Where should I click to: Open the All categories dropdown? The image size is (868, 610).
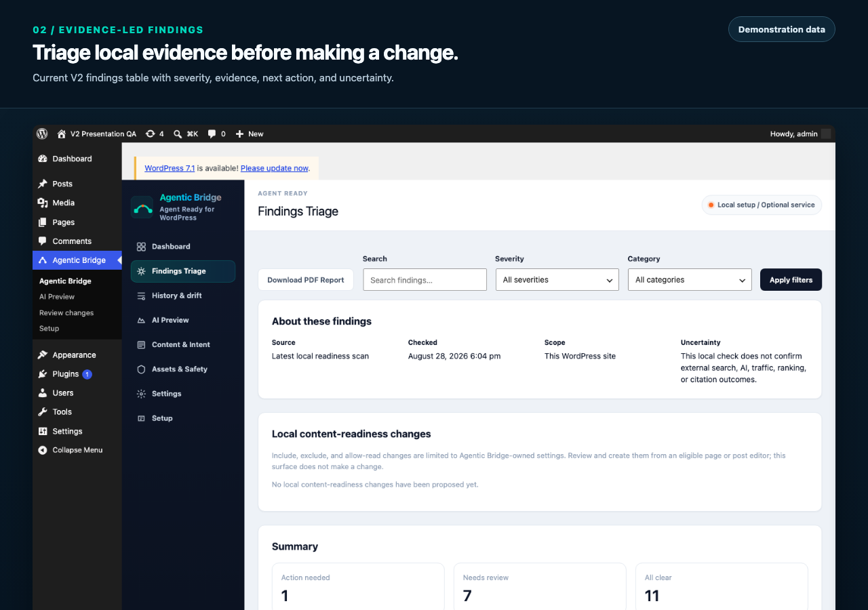tap(690, 280)
